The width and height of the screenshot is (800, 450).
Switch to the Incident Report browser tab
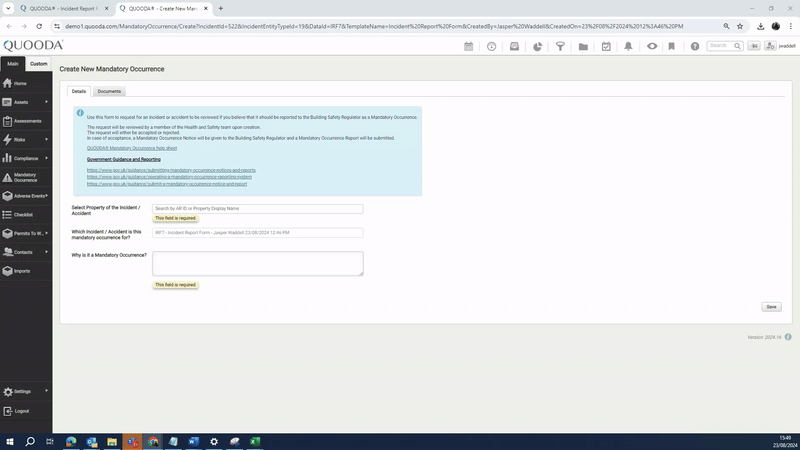[62, 9]
